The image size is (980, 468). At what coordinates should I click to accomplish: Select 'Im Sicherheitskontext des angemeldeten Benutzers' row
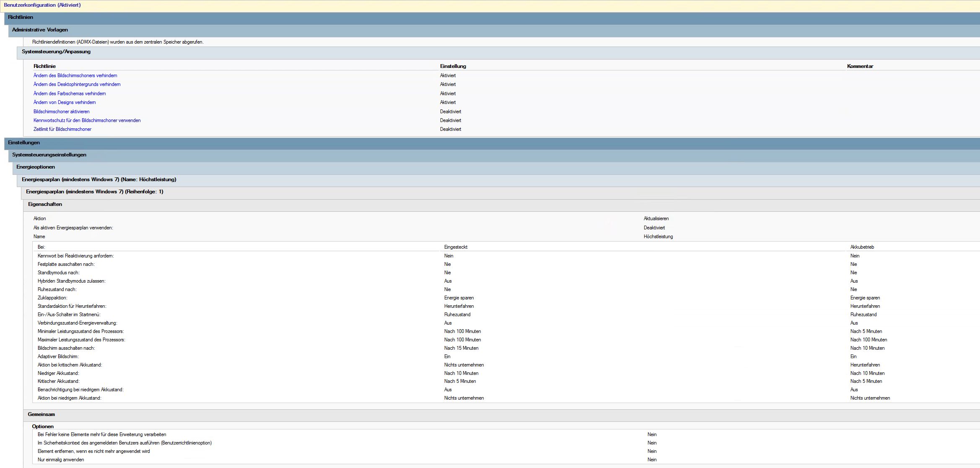pyautogui.click(x=125, y=443)
